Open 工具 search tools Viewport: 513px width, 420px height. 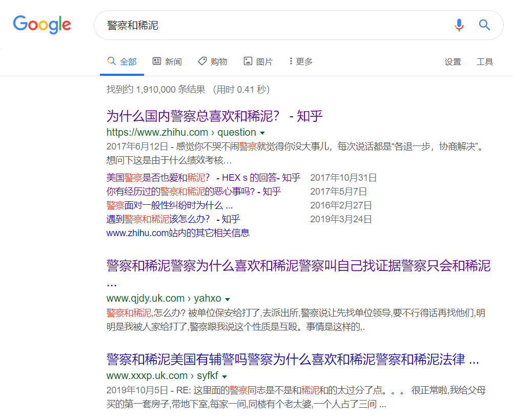tap(485, 62)
